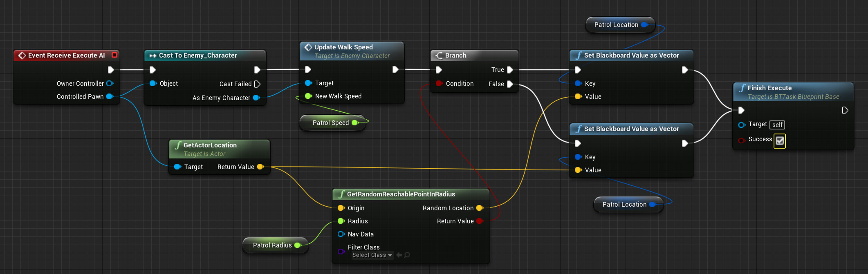Screen dimensions: 868x274
Task: Click the Branch node's True execution pin
Action: [x=510, y=70]
